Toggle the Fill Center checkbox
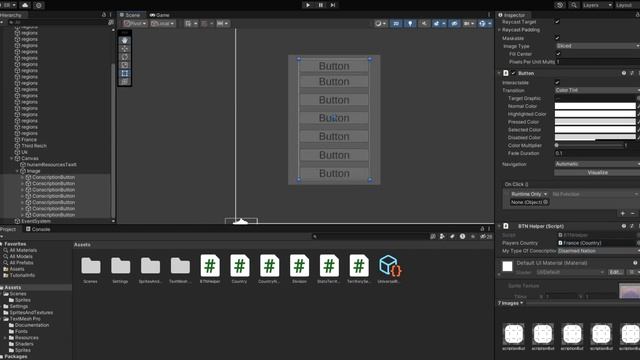 coord(558,54)
